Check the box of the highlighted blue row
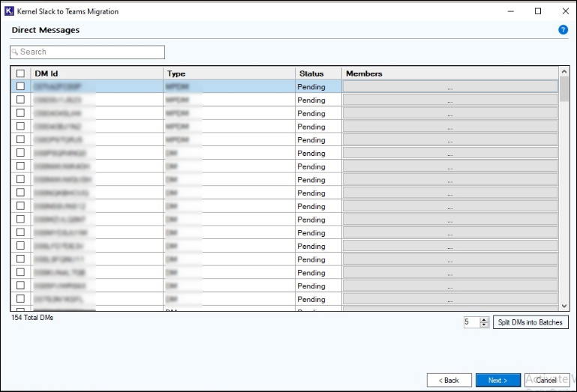The width and height of the screenshot is (577, 392). (20, 86)
